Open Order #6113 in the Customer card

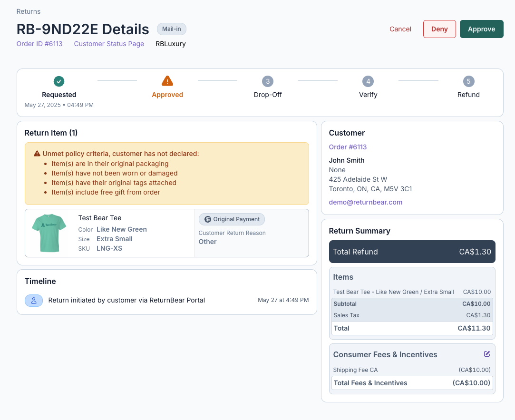[348, 147]
